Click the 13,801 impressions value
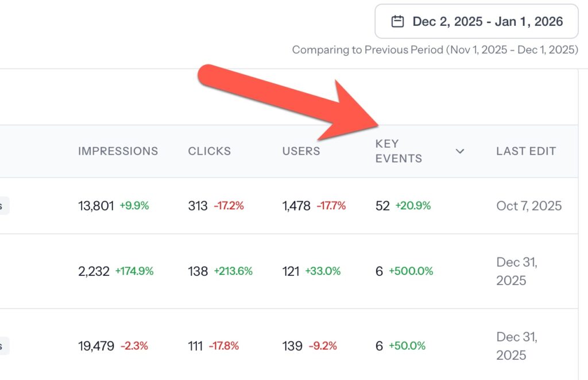The width and height of the screenshot is (588, 380). point(96,206)
